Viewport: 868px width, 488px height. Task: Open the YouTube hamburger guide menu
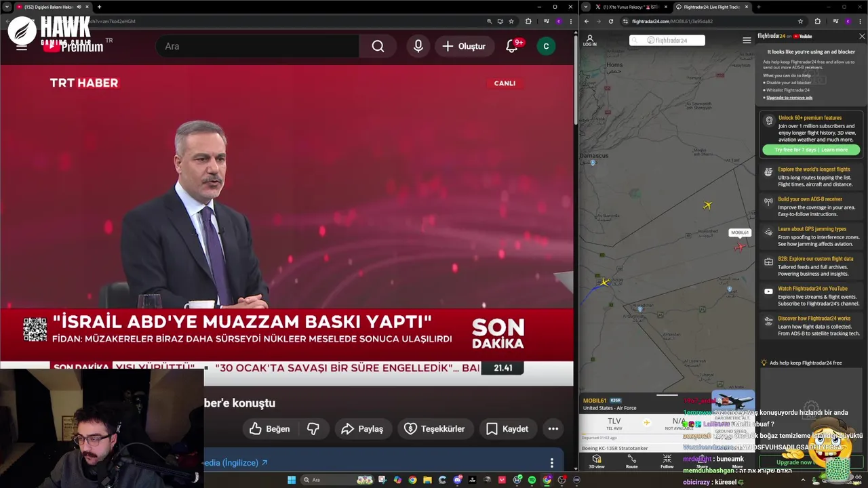(22, 47)
